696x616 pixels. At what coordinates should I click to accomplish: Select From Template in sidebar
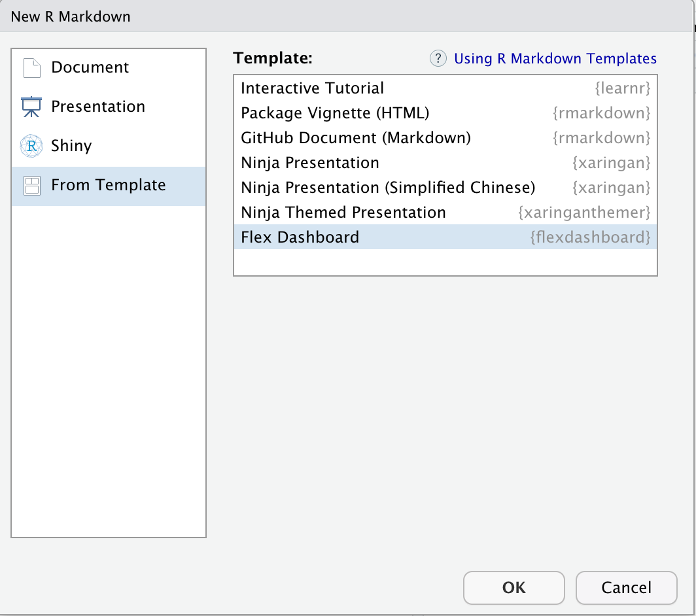point(109,186)
